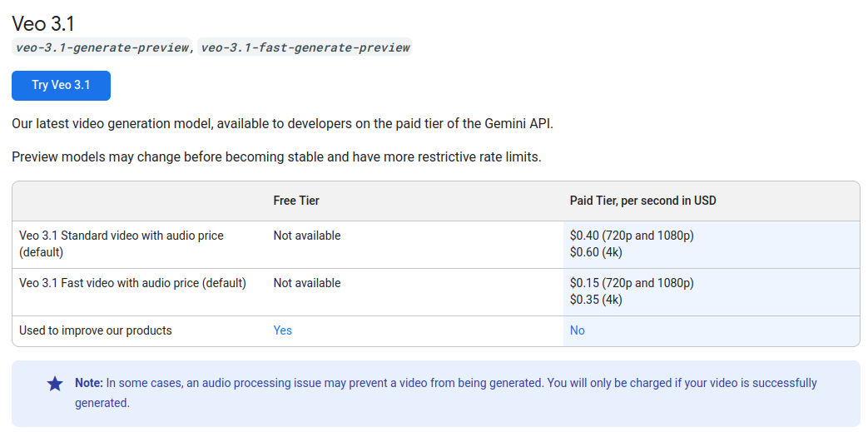This screenshot has width=868, height=432.
Task: Click the bold Note: label in the info box
Action: point(89,383)
